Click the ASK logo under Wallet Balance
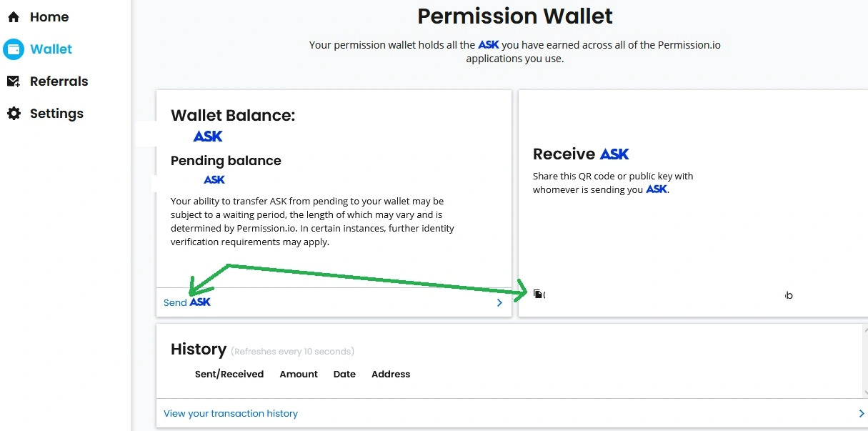 (208, 136)
